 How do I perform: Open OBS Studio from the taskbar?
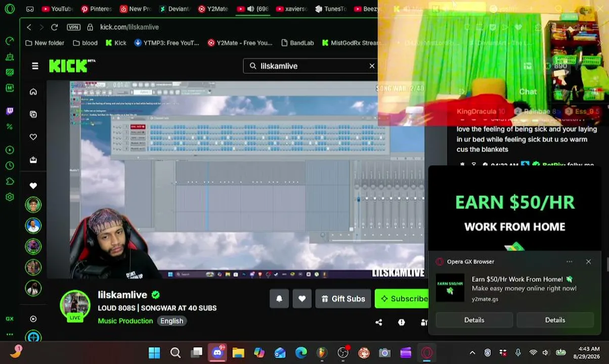343,352
